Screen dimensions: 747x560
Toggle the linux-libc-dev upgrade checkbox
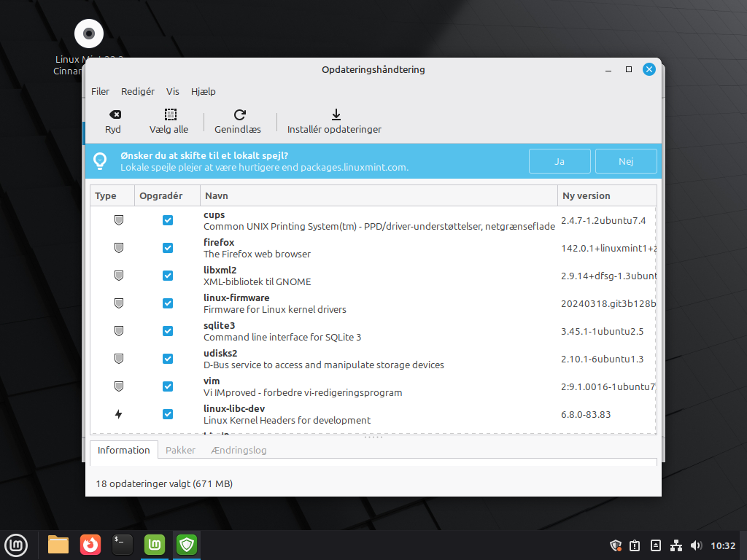[x=168, y=414]
